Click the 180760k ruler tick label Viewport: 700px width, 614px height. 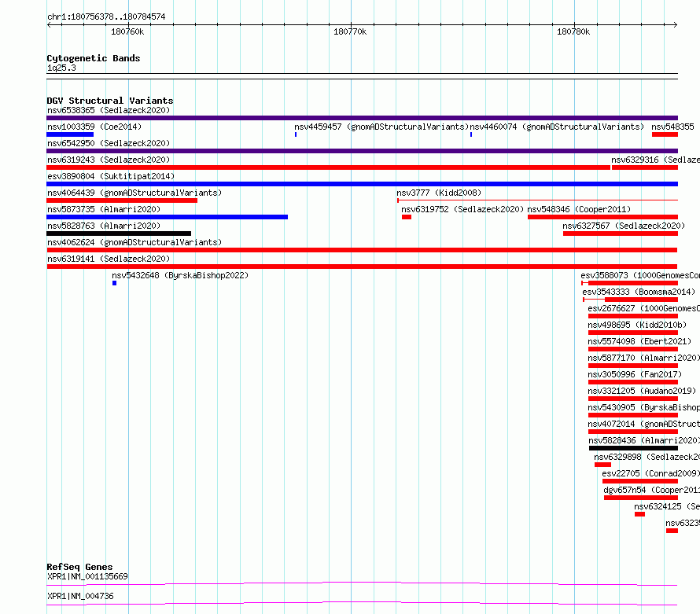127,31
